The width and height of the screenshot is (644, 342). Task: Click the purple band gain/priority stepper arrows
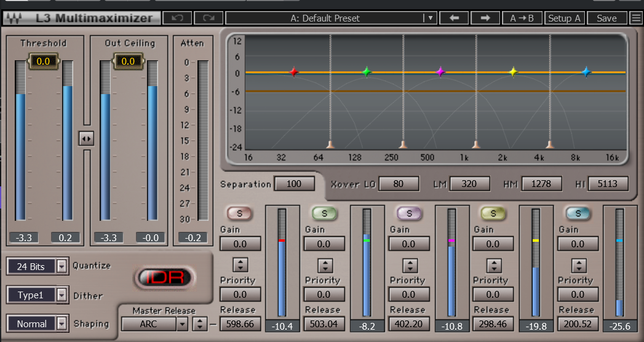click(410, 265)
